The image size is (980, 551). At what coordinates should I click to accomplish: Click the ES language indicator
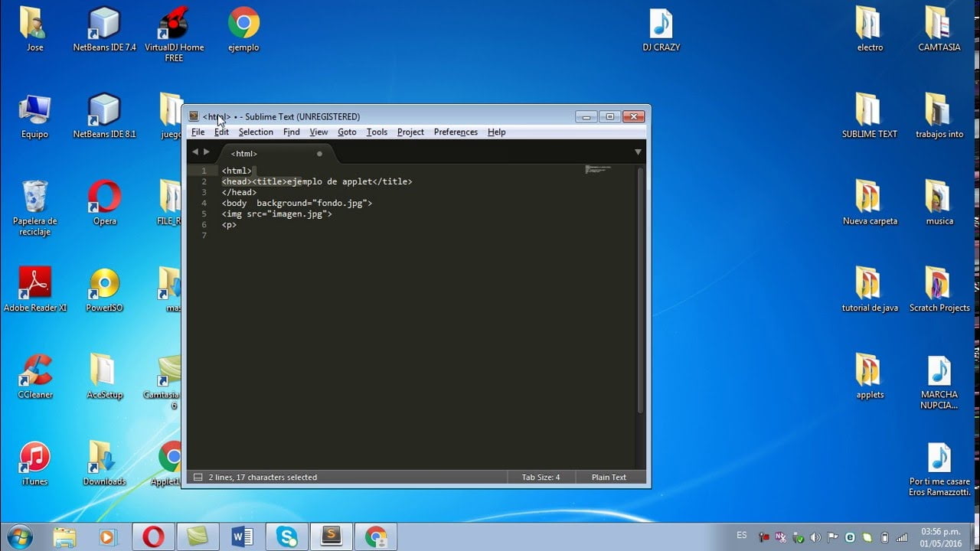point(741,535)
